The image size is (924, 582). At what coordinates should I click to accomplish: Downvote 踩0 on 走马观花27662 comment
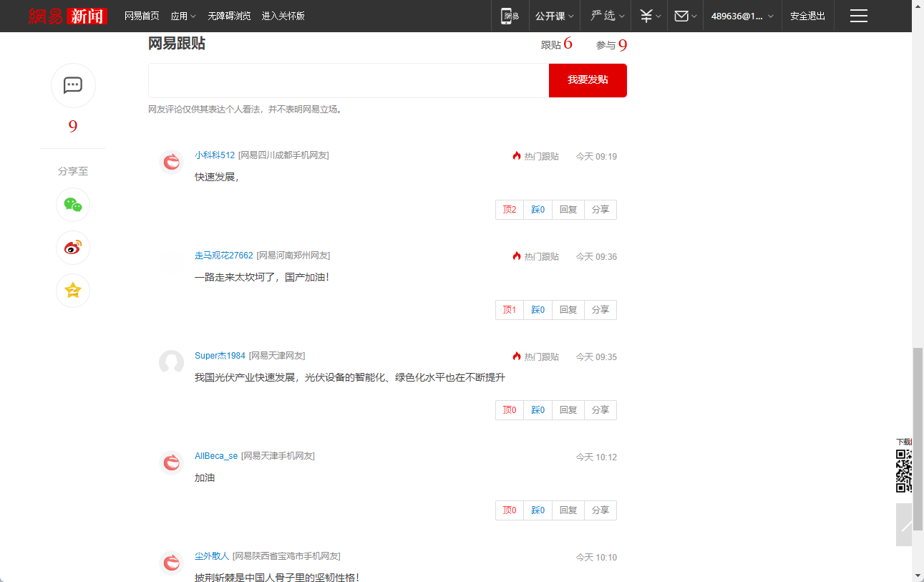pos(538,310)
